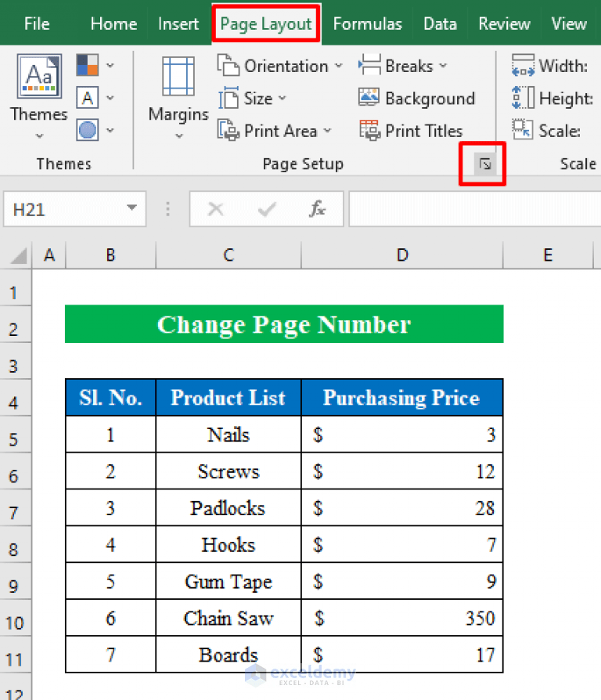This screenshot has width=601, height=700.
Task: Switch to the Data tab
Action: tap(440, 23)
